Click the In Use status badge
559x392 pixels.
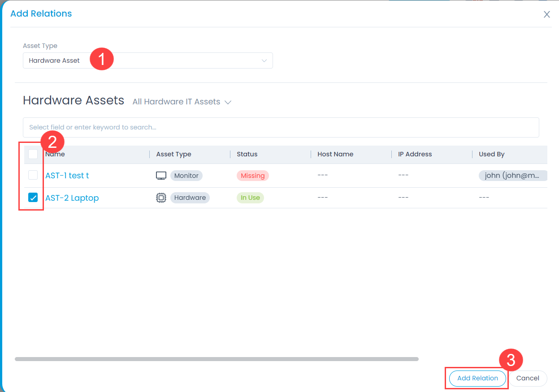click(250, 198)
